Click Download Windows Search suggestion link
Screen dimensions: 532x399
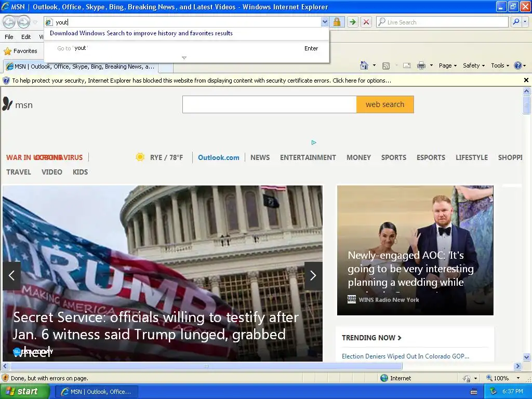click(x=141, y=33)
